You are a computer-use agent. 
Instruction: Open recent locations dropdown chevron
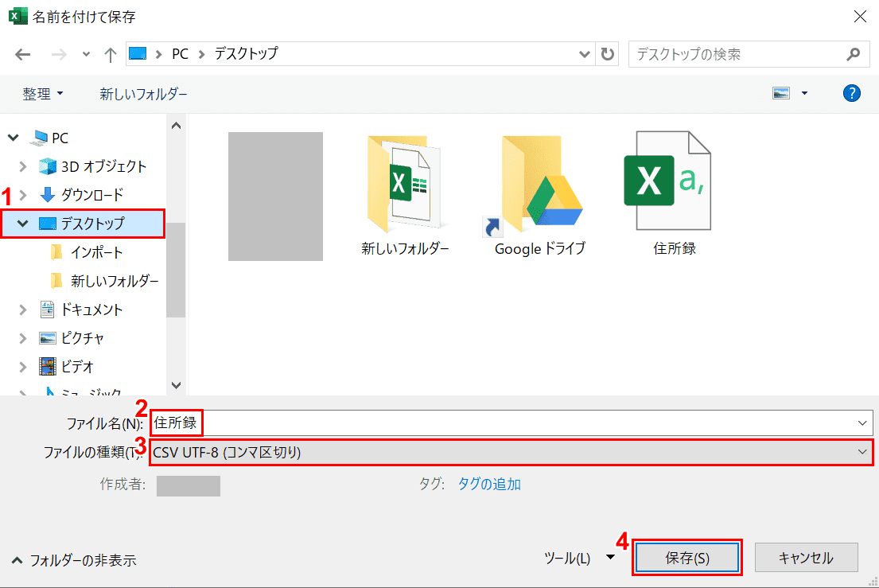86,54
